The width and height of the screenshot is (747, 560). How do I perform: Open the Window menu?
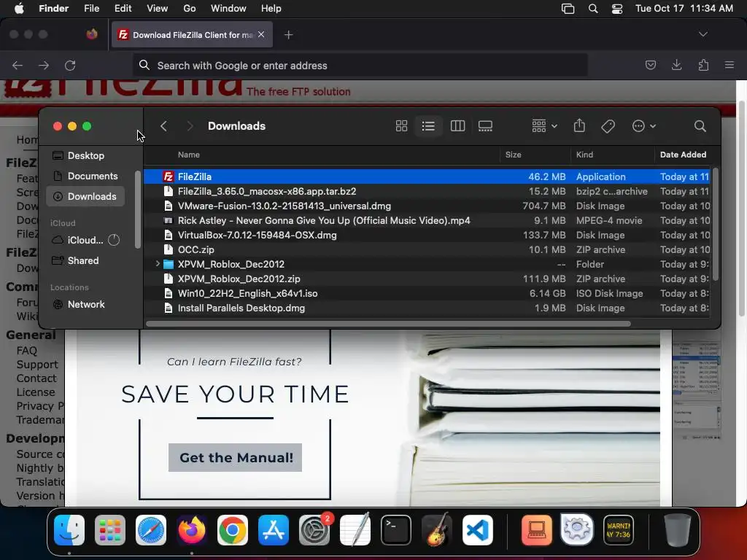(228, 9)
